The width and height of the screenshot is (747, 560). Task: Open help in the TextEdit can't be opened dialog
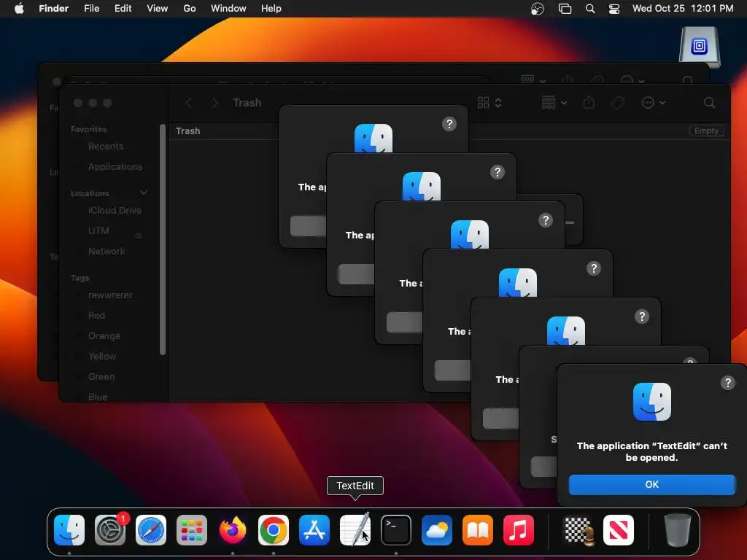click(x=727, y=383)
